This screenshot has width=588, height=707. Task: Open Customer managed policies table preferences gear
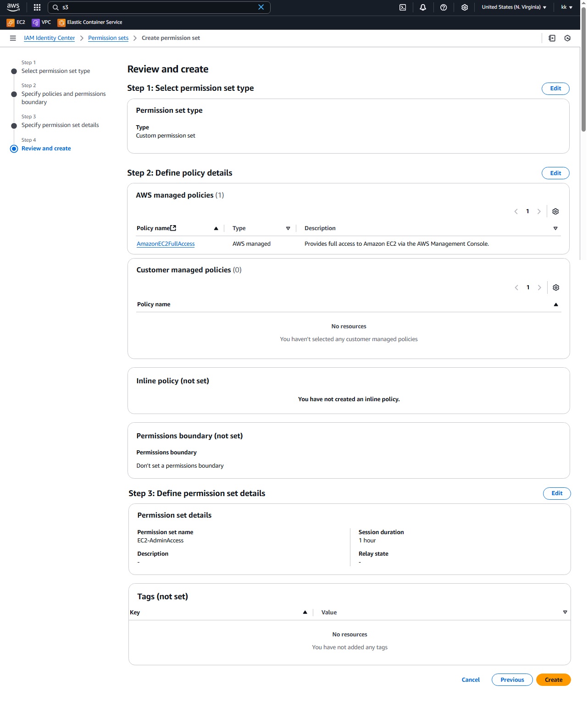556,287
